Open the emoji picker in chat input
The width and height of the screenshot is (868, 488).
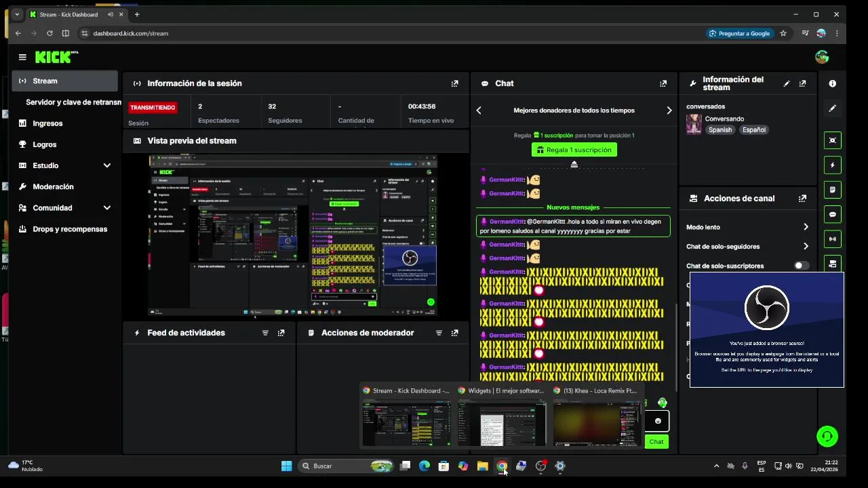(657, 421)
